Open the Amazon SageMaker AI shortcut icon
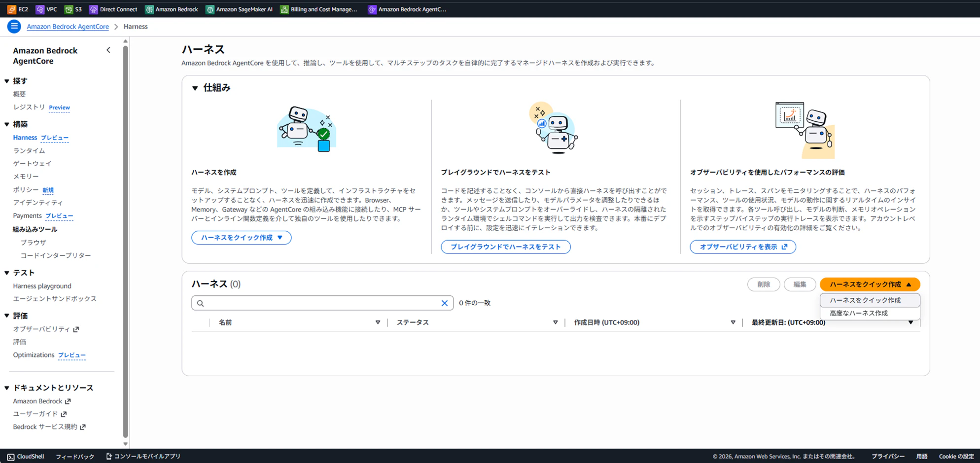This screenshot has height=463, width=980. point(210,9)
